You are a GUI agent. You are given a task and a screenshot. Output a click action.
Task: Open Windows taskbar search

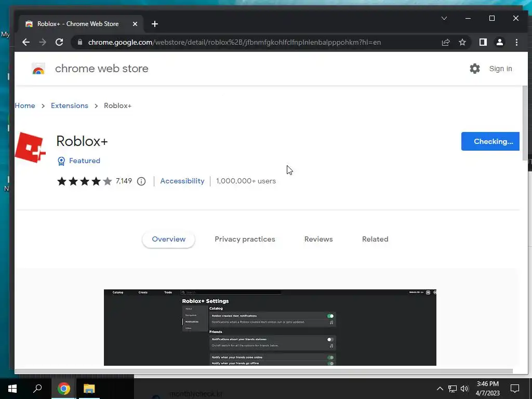[x=37, y=389]
